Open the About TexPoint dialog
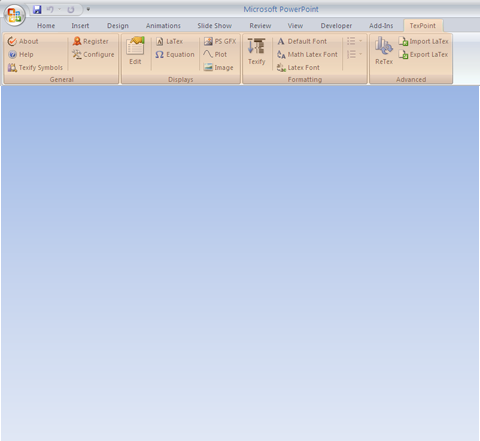The height and width of the screenshot is (441, 480). pos(23,41)
